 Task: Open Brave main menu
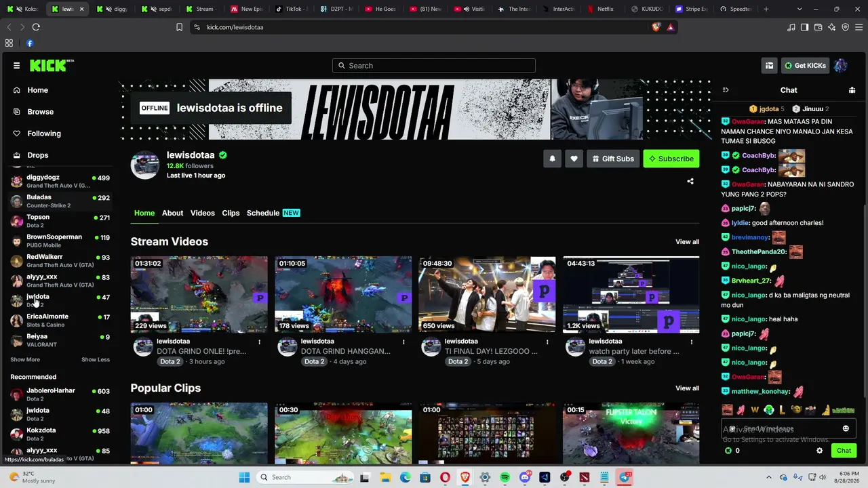click(x=859, y=27)
